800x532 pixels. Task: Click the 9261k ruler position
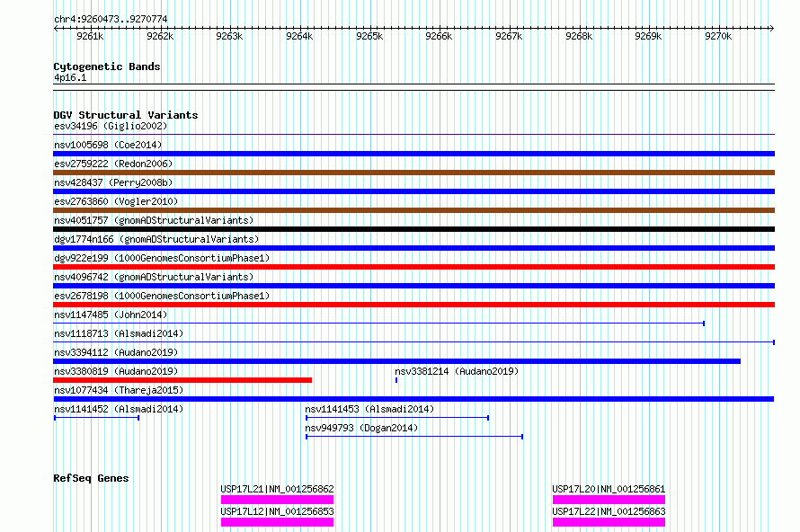pos(90,36)
